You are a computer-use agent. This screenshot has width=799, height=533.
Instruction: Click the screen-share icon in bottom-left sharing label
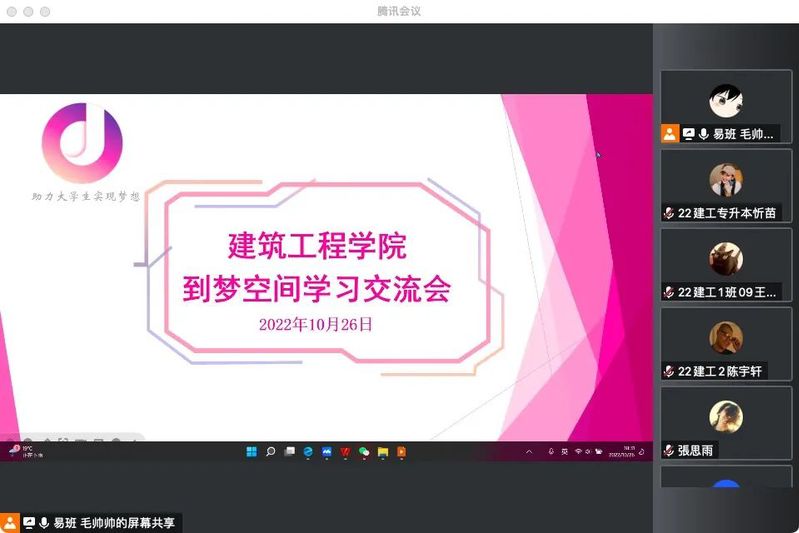click(x=29, y=523)
